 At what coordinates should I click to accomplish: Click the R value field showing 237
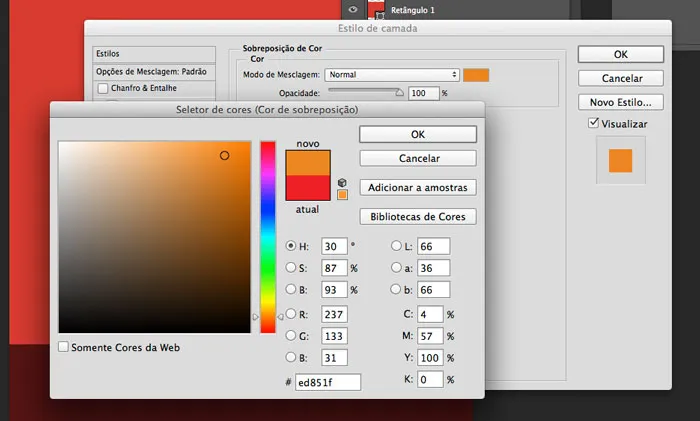[334, 314]
